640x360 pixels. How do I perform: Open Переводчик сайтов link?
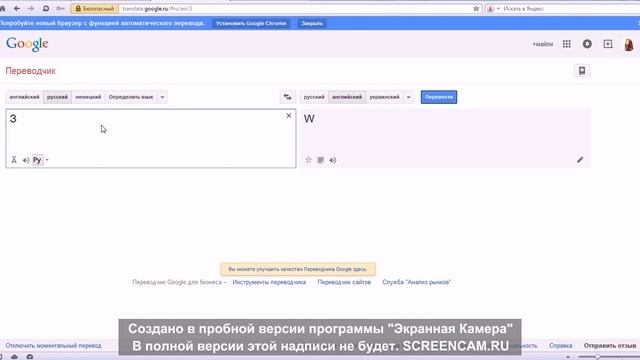344,282
